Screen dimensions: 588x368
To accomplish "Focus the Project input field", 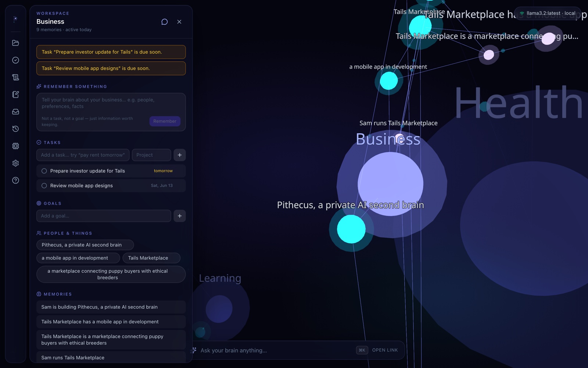I will point(151,155).
